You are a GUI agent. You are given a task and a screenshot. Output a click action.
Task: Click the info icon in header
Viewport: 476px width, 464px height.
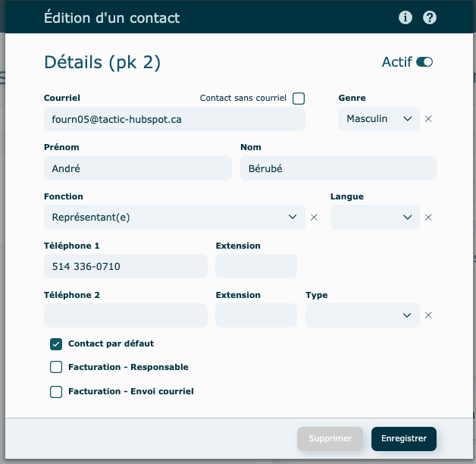[x=406, y=17]
